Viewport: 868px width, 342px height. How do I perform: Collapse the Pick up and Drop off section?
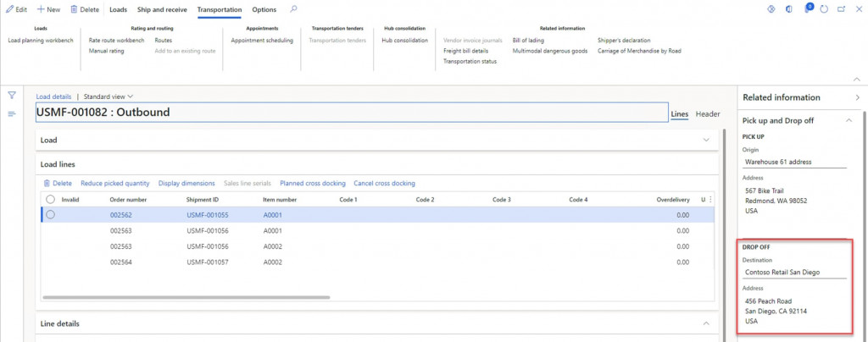pyautogui.click(x=849, y=120)
